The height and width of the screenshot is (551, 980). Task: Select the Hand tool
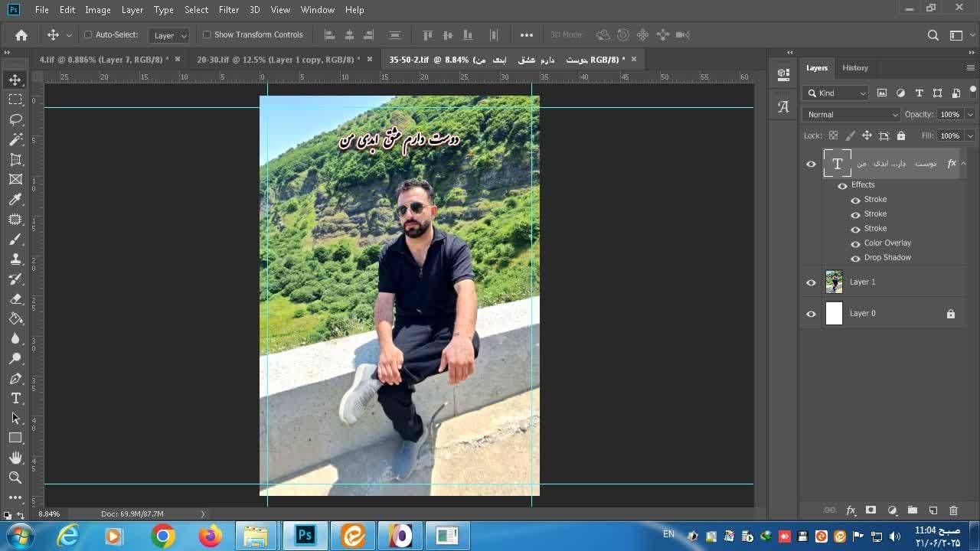tap(15, 458)
